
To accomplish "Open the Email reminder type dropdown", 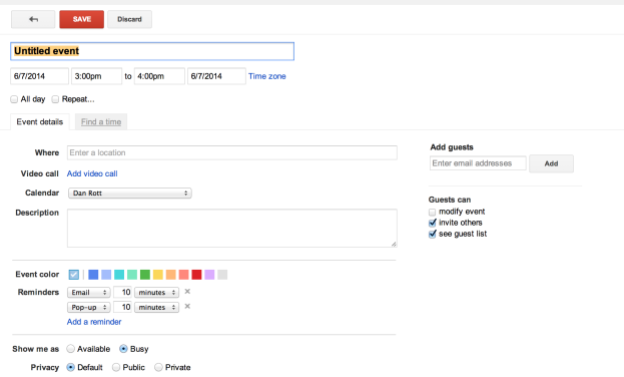I will [x=89, y=293].
